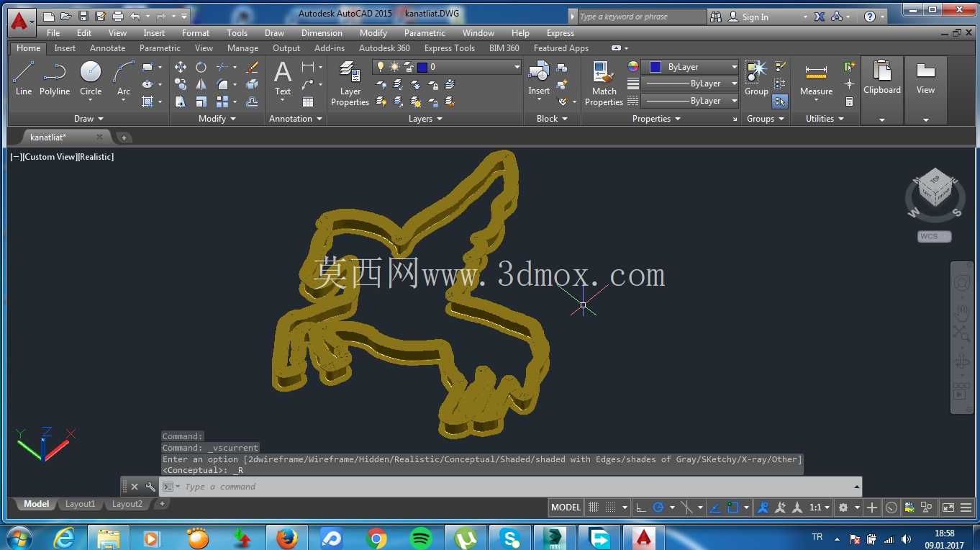Click the Move tool in Modify panel

click(181, 67)
